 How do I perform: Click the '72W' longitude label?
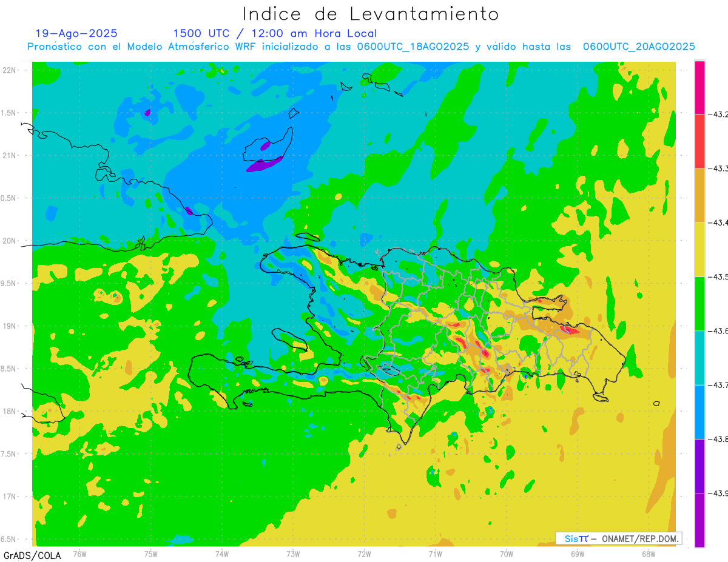coord(364,554)
